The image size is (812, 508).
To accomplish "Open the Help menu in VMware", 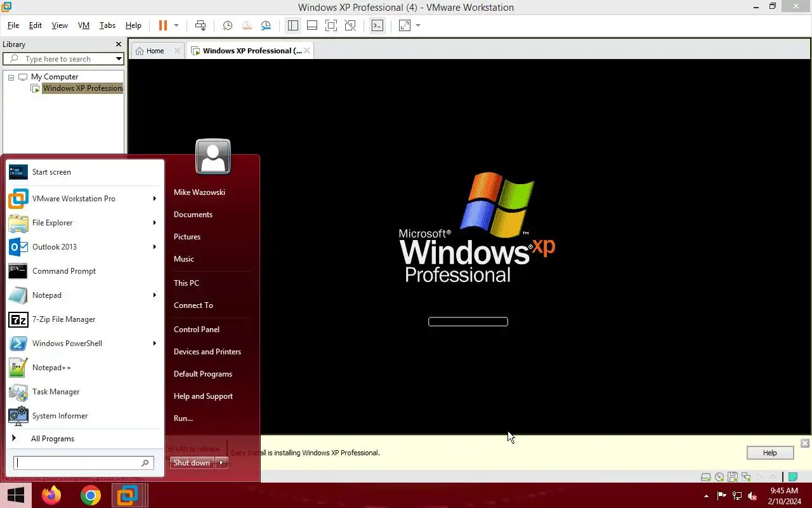I will pos(133,25).
